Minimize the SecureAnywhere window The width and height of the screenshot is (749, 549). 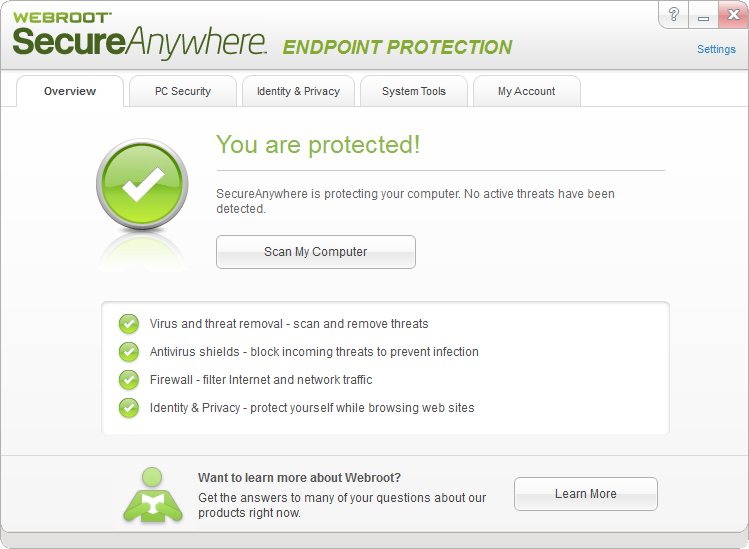(x=703, y=16)
